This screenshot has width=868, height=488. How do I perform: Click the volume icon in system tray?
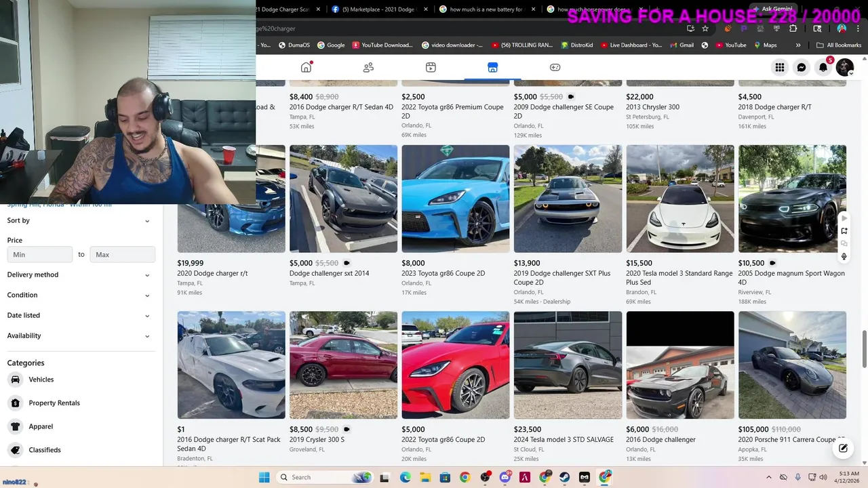coord(823,477)
